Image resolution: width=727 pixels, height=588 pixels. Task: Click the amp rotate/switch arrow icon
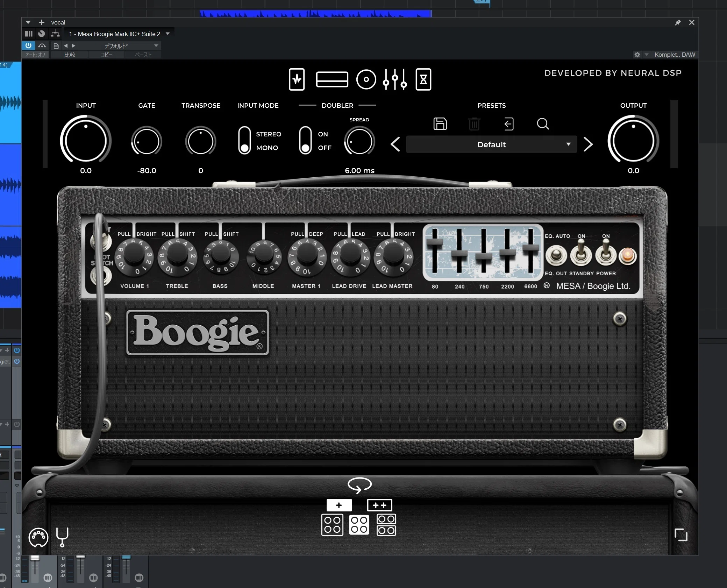coord(359,485)
